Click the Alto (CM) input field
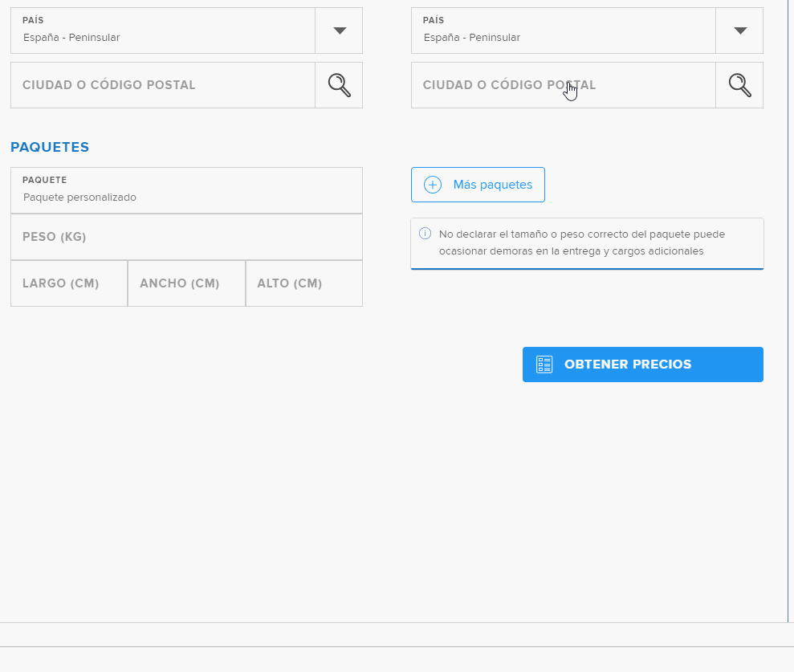The image size is (794, 672). point(304,283)
